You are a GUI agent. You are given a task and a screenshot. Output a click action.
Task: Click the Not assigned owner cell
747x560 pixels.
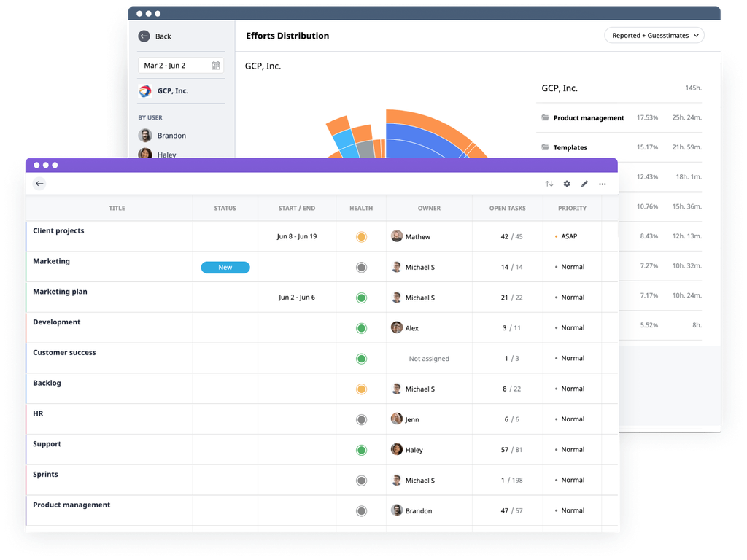click(429, 359)
